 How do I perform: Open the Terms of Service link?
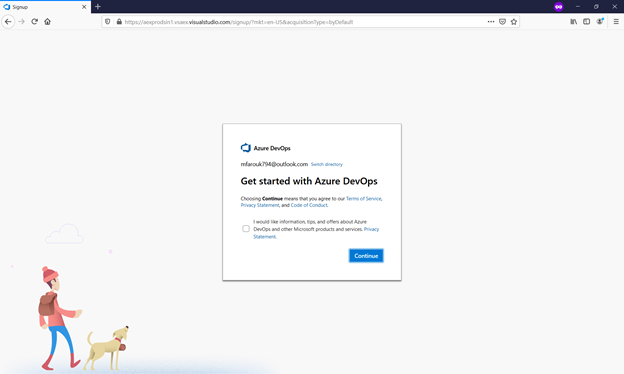click(x=363, y=199)
